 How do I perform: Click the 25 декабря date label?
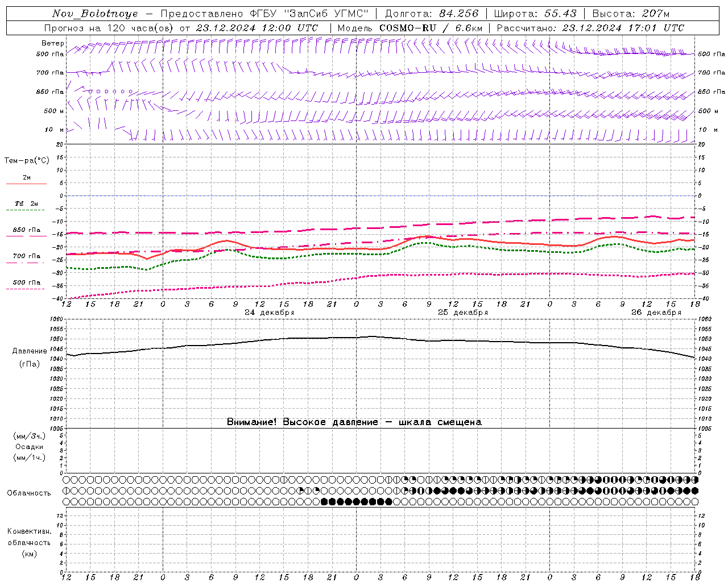(x=463, y=313)
